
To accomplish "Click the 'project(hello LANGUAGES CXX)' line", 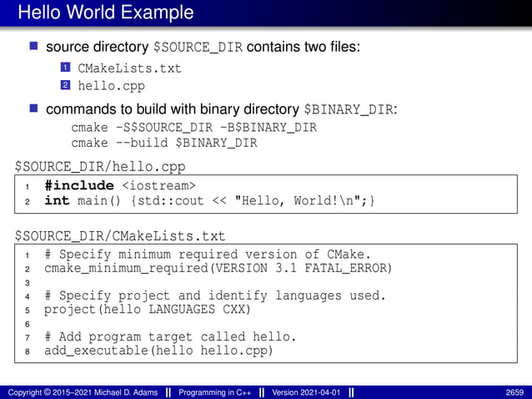I will point(148,310).
